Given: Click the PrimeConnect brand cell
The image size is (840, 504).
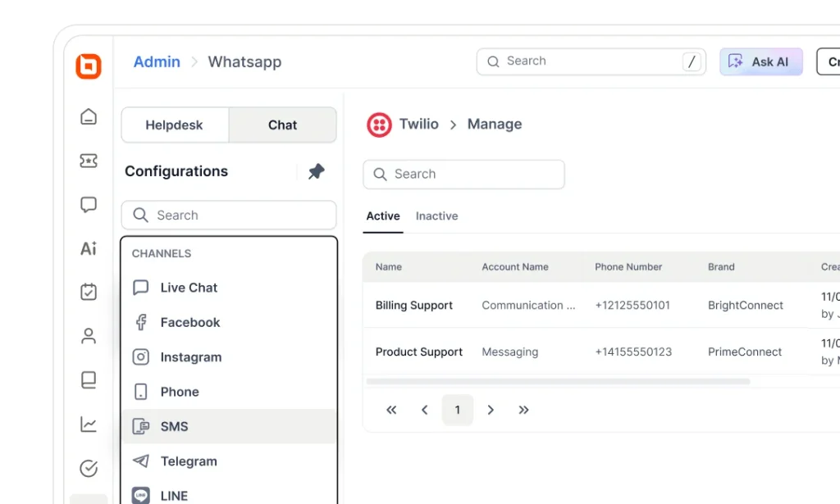Looking at the screenshot, I should point(745,352).
